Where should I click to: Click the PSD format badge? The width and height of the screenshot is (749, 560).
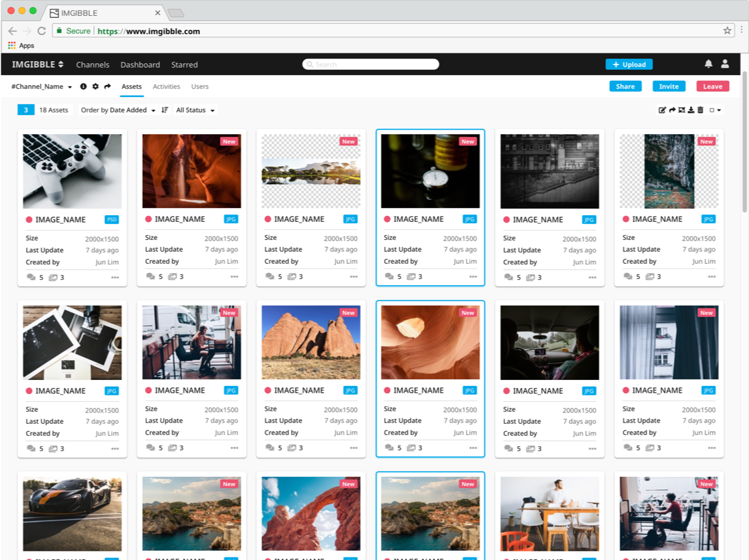pos(112,220)
